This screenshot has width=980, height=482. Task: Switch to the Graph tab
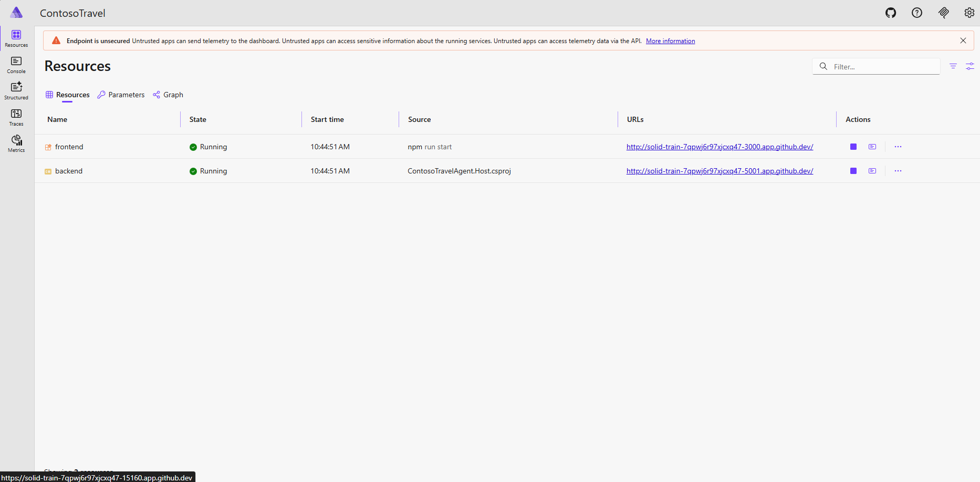click(168, 95)
